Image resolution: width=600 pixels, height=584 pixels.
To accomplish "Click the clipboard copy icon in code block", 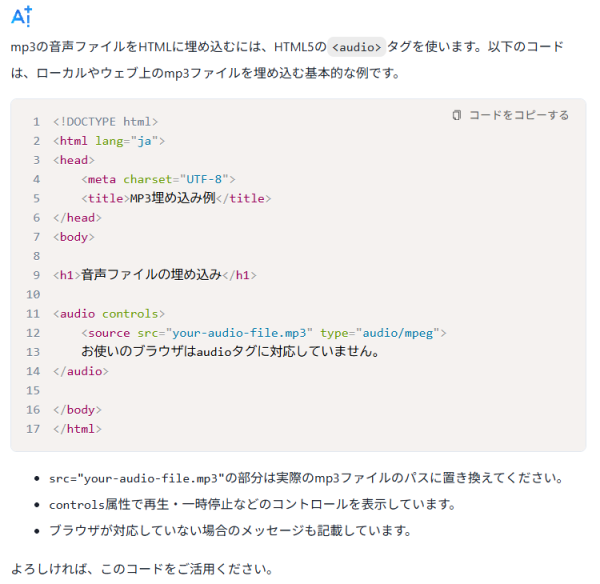I will 457,115.
